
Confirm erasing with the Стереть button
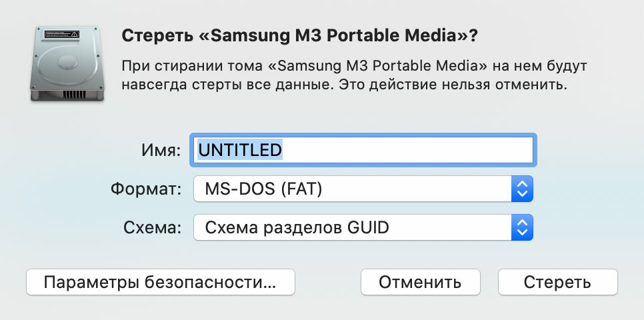pyautogui.click(x=557, y=282)
